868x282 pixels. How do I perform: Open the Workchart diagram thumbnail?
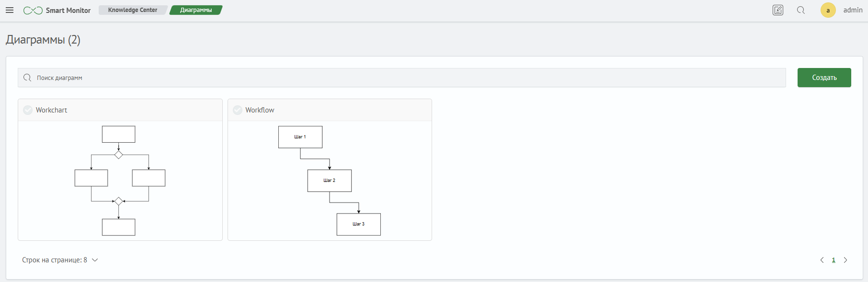pos(119,180)
